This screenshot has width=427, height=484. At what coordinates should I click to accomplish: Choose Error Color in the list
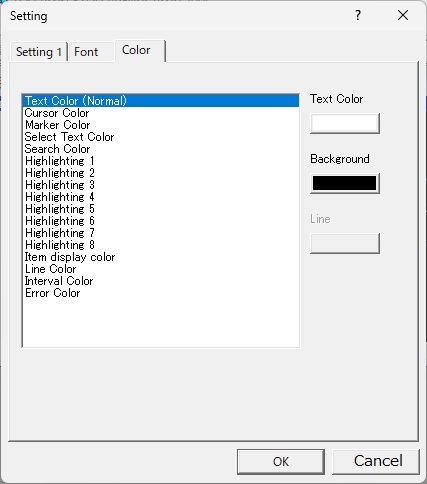coord(160,293)
